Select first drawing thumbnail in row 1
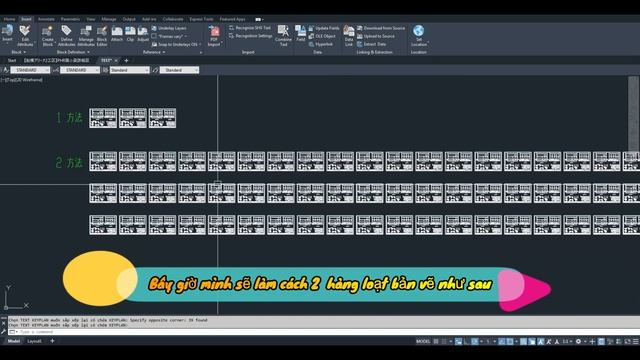The image size is (640, 360). click(x=103, y=118)
